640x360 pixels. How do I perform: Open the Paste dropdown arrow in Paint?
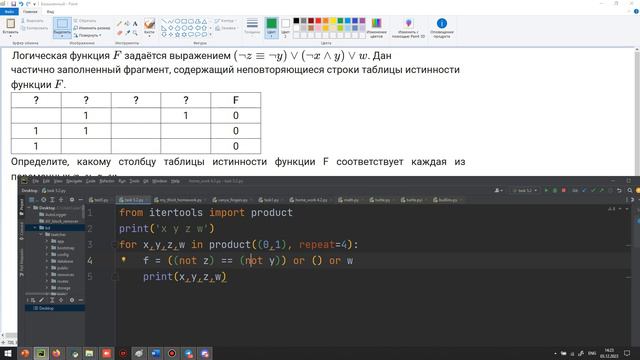[10, 36]
